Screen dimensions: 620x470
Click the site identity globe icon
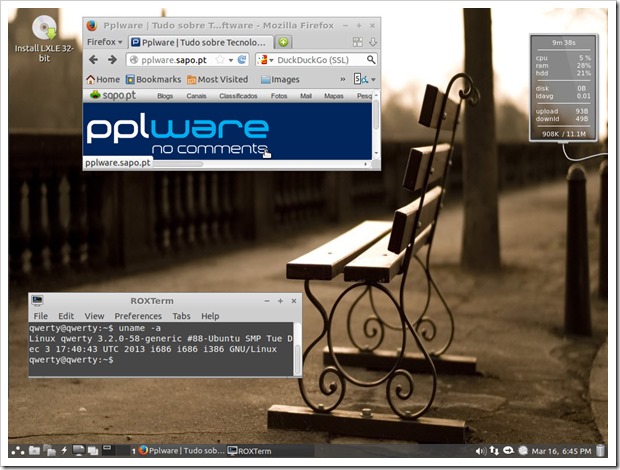pos(134,60)
